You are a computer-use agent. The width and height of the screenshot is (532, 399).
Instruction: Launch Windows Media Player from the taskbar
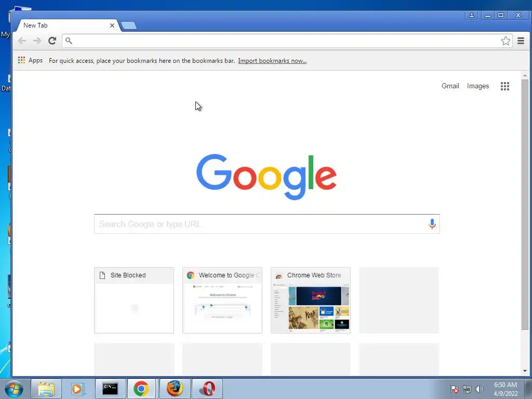(77, 389)
